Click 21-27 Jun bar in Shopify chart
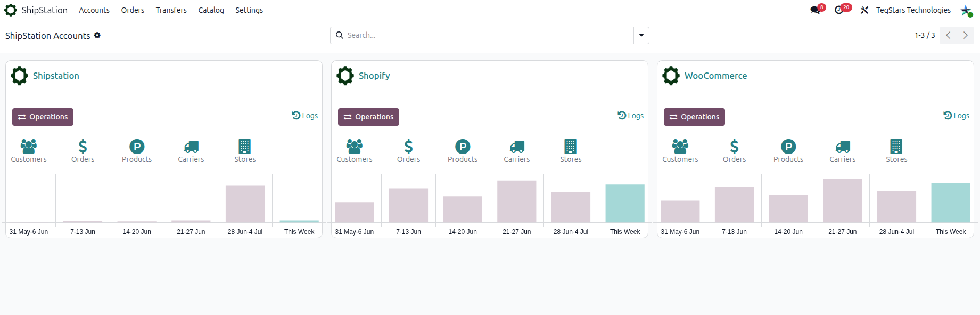Viewport: 980px width, 315px height. [x=517, y=201]
